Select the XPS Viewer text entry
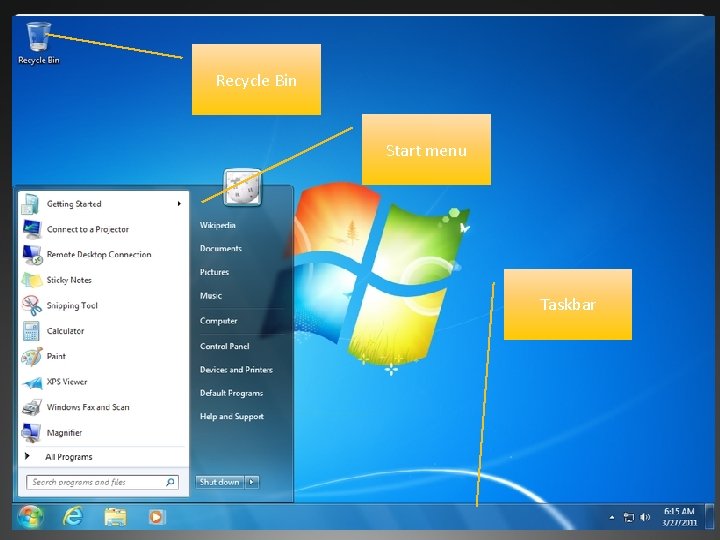Screen dimensions: 720x540 pos(67,382)
